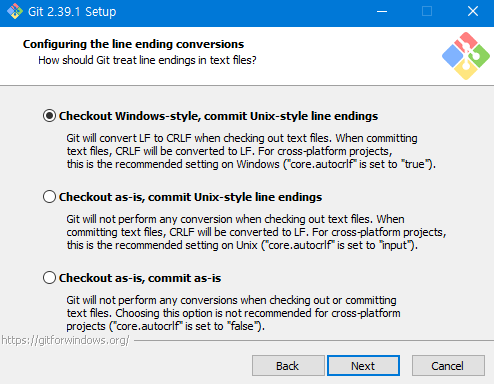The image size is (494, 384).
Task: Click description mentioning core.autocrlf set to "true"
Action: click(251, 151)
